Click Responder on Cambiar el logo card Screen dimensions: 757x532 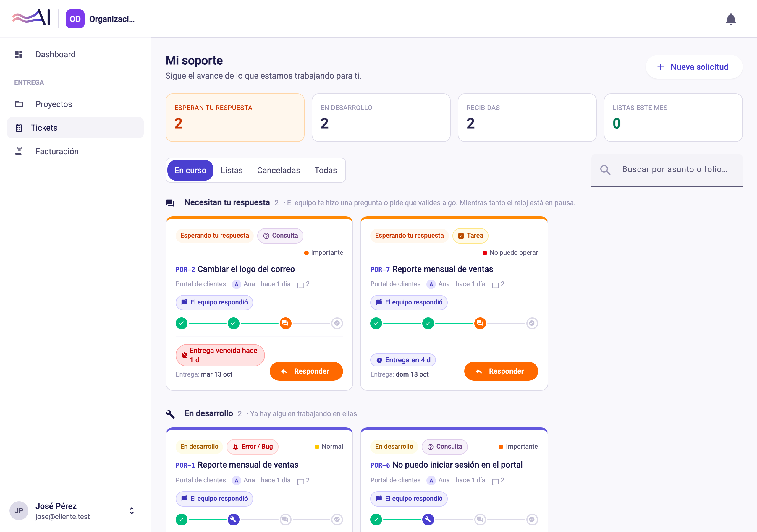pyautogui.click(x=306, y=372)
